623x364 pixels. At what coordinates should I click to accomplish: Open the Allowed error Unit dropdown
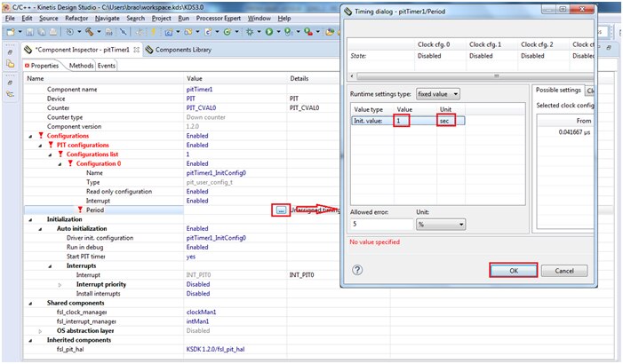coord(440,224)
